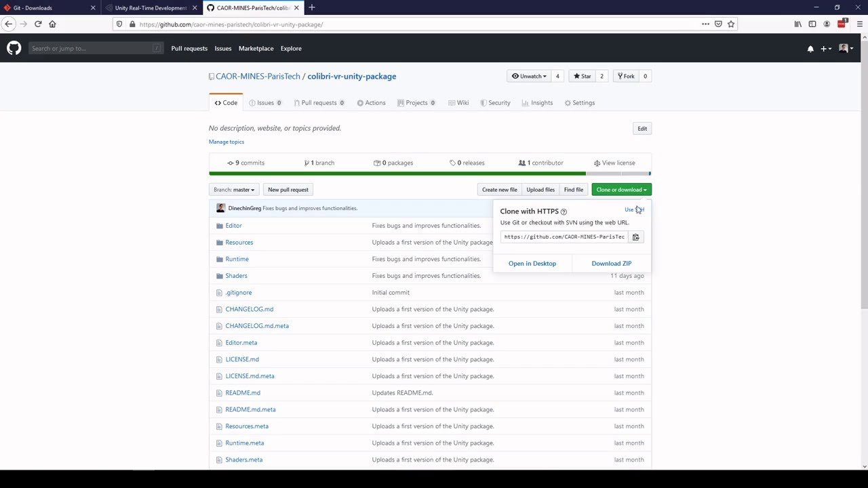Screen dimensions: 868x488
Task: Click the New pull request button
Action: pyautogui.click(x=288, y=190)
